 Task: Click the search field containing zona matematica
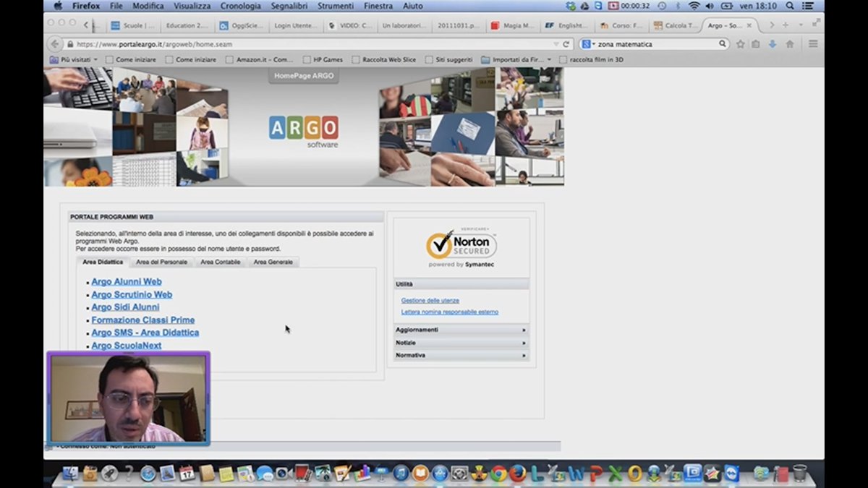pos(656,44)
